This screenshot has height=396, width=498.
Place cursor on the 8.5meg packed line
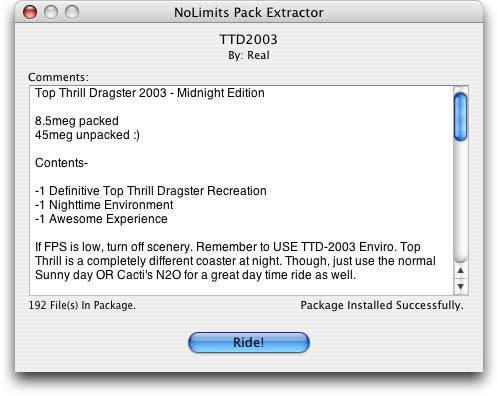coord(77,121)
